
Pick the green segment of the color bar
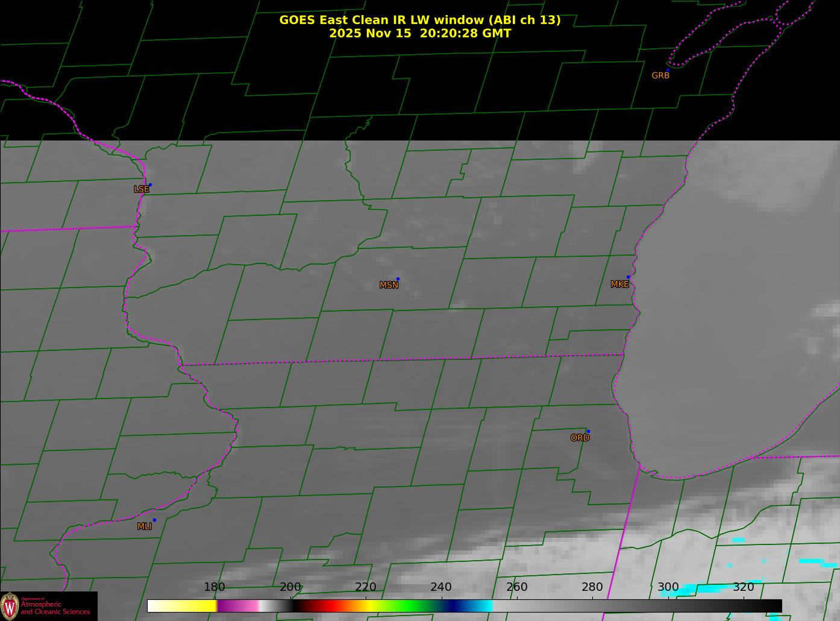pyautogui.click(x=410, y=606)
